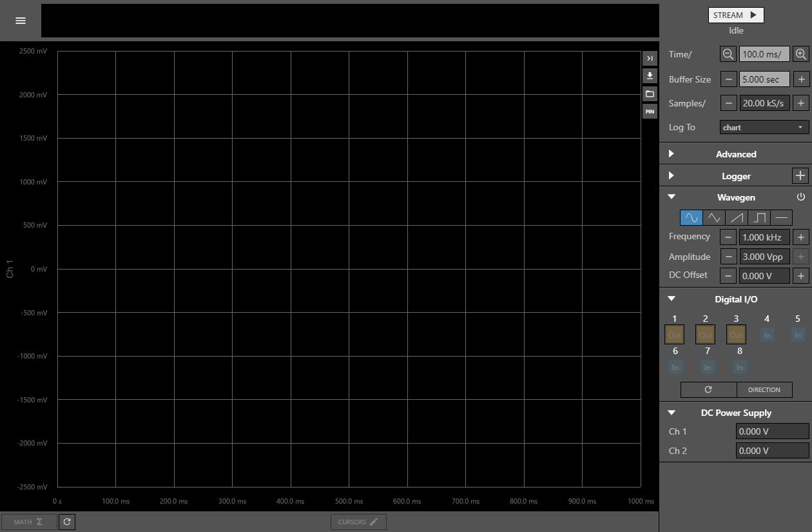Increase the DC Offset
Image resolution: width=812 pixels, height=532 pixels.
801,276
